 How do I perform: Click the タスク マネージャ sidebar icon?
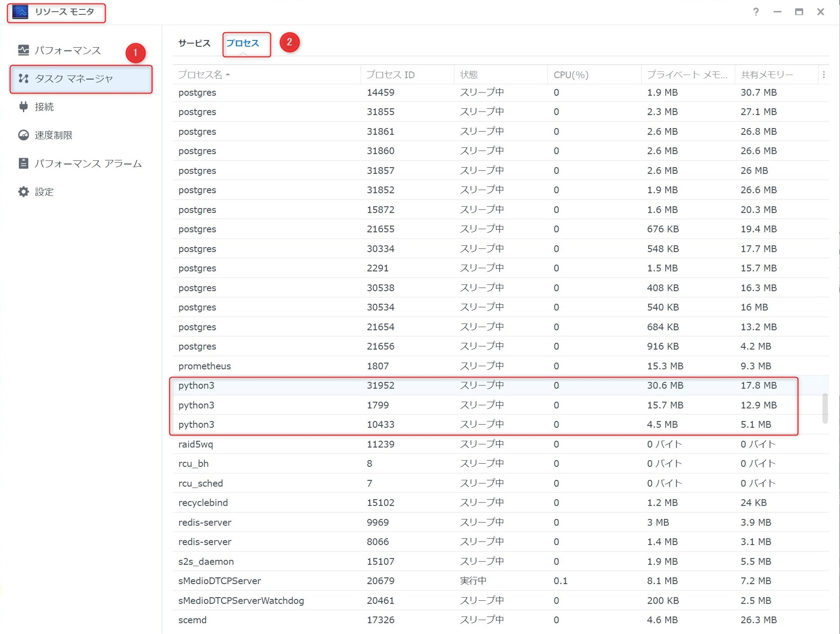[x=23, y=79]
